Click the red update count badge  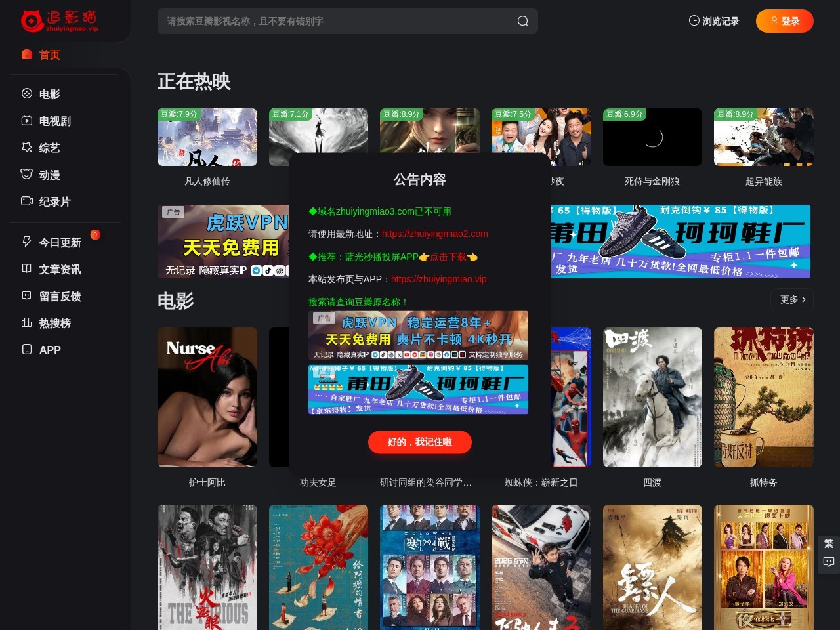point(95,234)
